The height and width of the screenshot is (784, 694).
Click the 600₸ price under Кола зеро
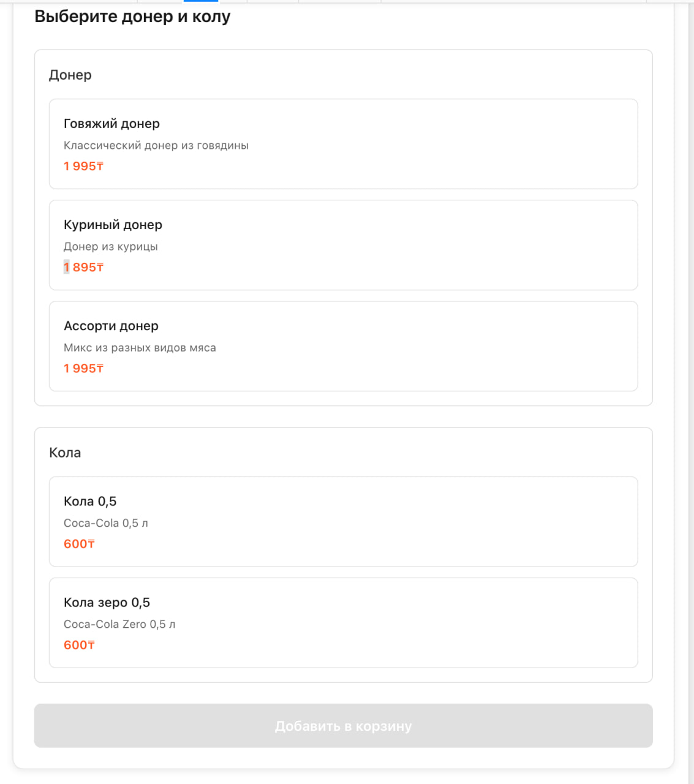click(79, 645)
